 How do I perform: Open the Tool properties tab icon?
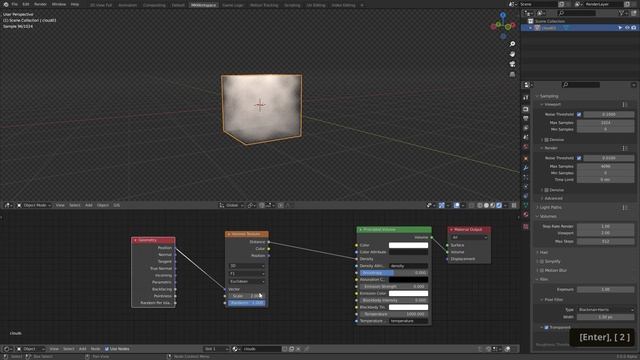click(526, 97)
